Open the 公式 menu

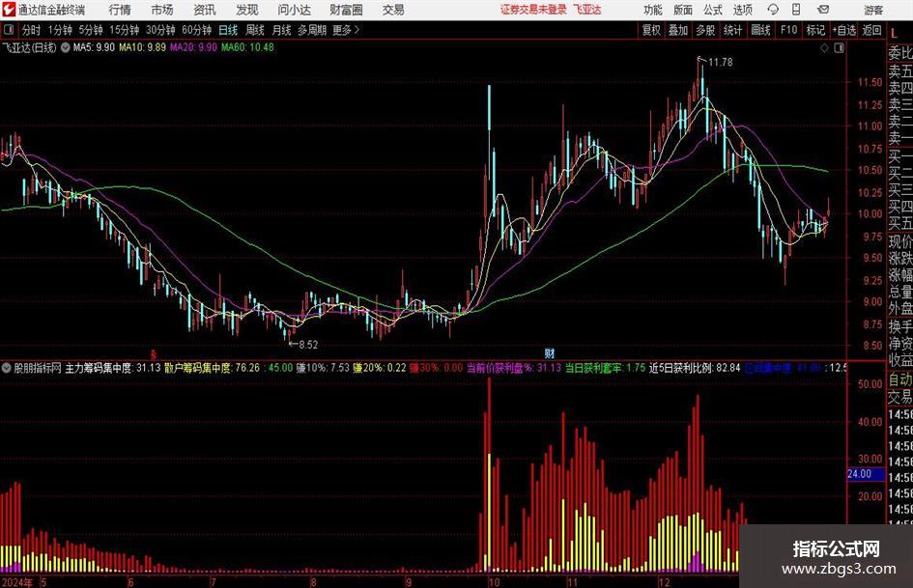713,10
